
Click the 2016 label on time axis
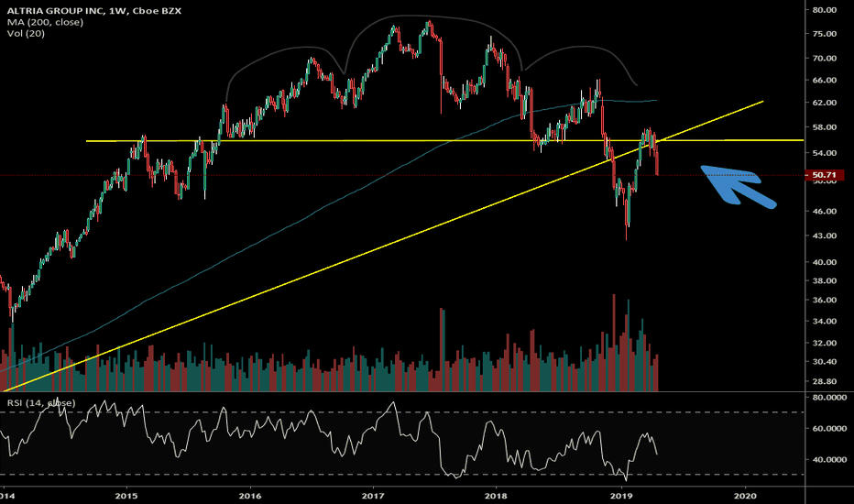(x=250, y=496)
